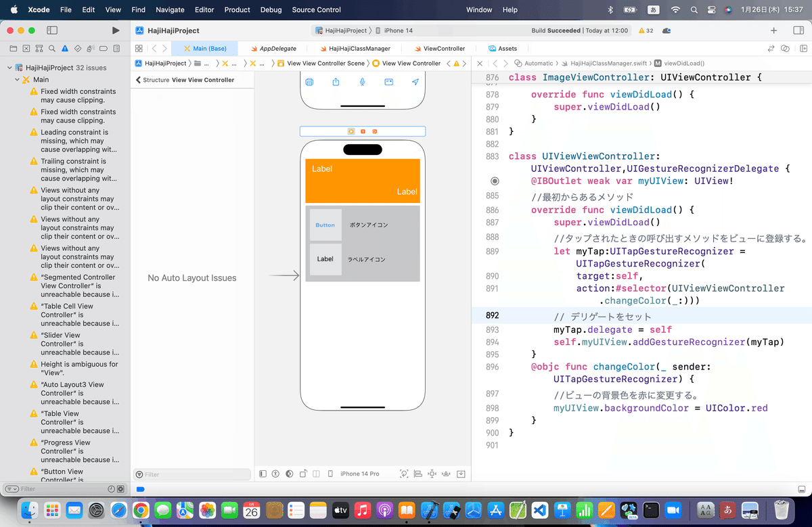Open editor options overlapping circles icon

click(785, 49)
